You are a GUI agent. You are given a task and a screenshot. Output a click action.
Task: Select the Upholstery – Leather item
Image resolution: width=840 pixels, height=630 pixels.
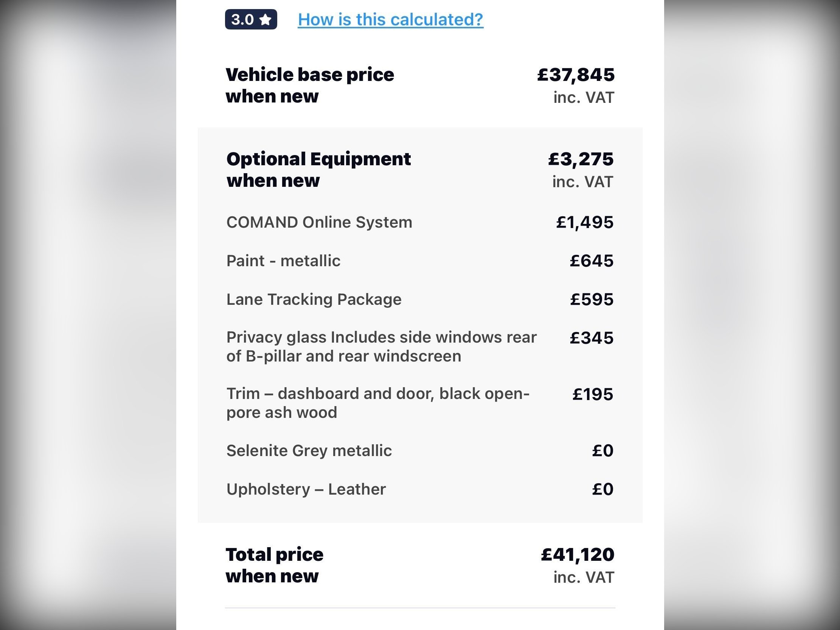306,489
